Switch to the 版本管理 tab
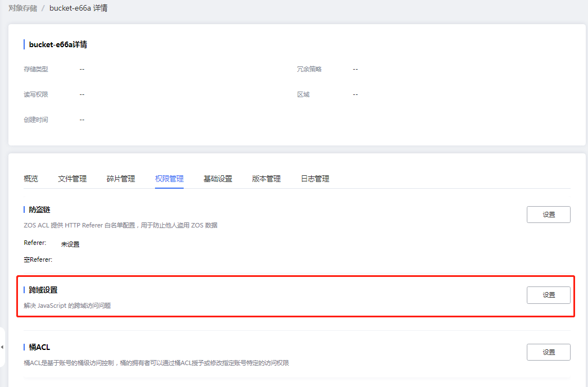Screen dimensions: 588x387 click(266, 178)
